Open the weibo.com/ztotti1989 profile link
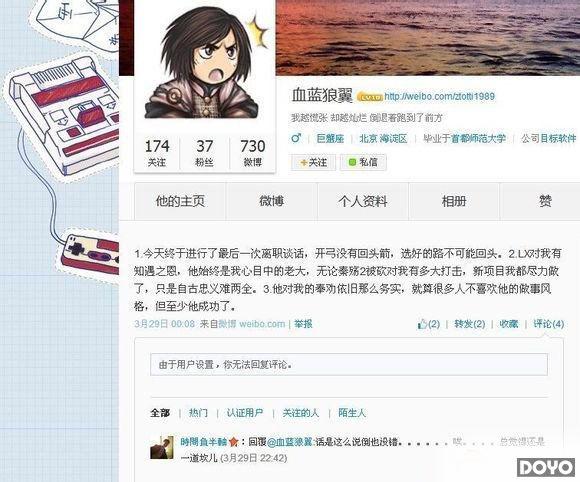Screen dimensions: 580x482 (x=439, y=97)
